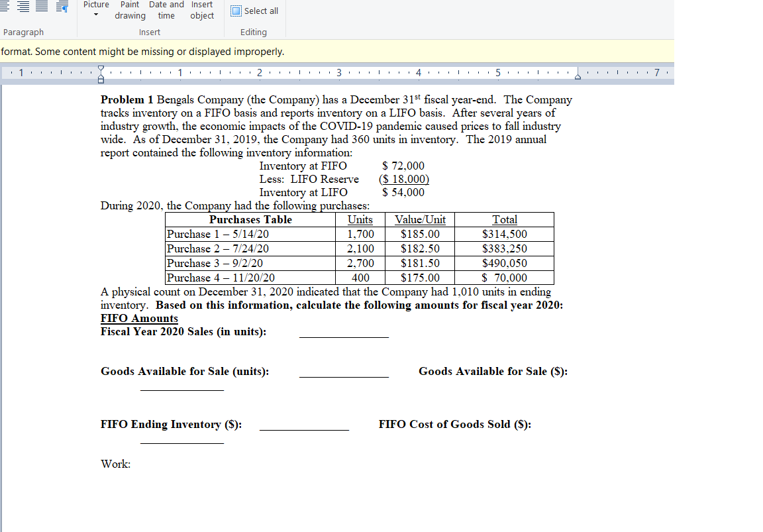The width and height of the screenshot is (763, 532).
Task: Click the first-line indent marker on the ruler
Action: click(x=100, y=68)
